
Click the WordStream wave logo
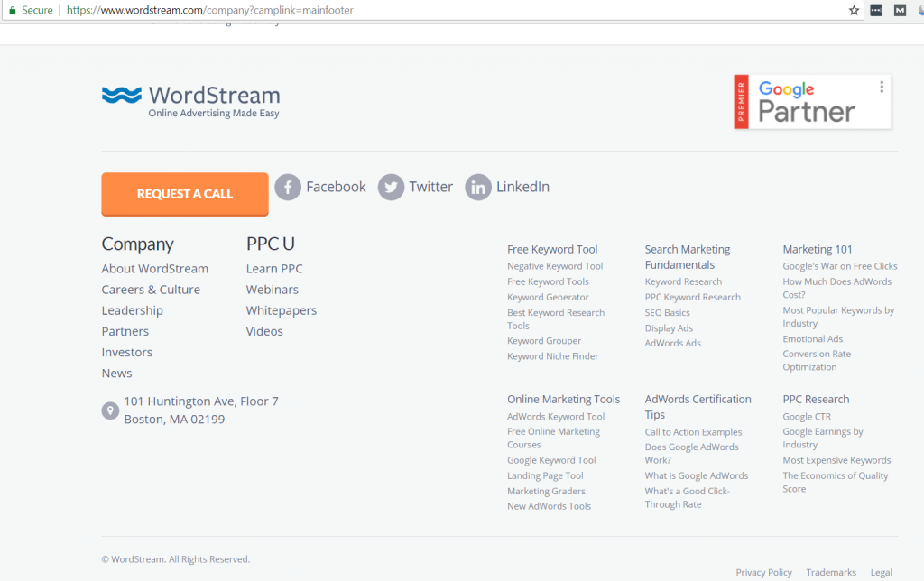122,95
